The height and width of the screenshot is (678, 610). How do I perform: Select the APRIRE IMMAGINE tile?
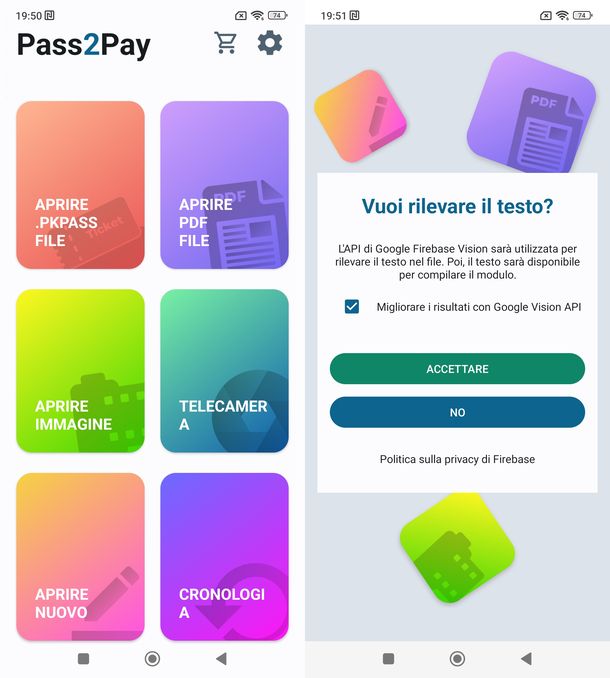pyautogui.click(x=80, y=371)
